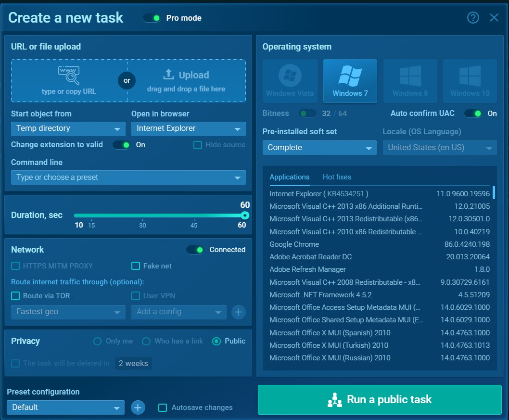509x420 pixels.
Task: Set duration slider to the 45 mark
Action: (x=194, y=215)
